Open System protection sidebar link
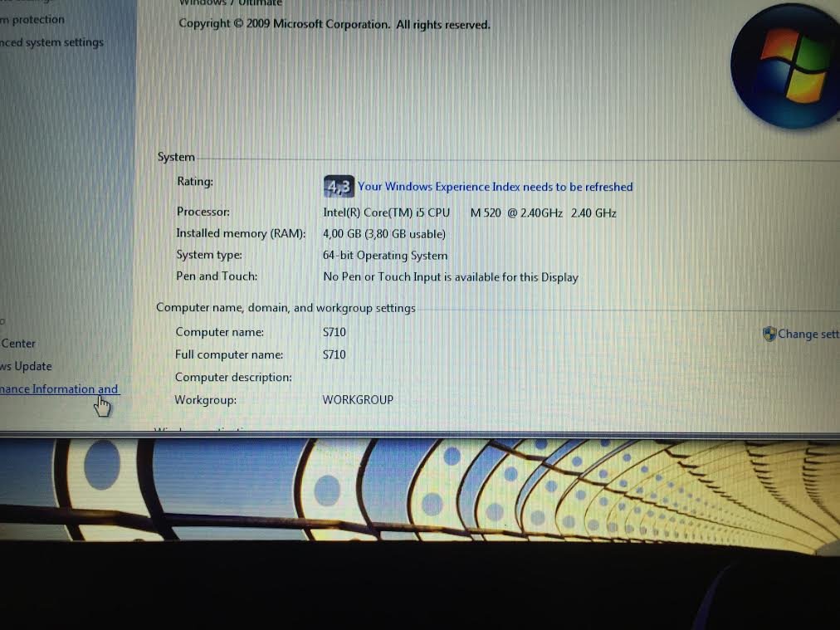This screenshot has height=630, width=840. (32, 20)
